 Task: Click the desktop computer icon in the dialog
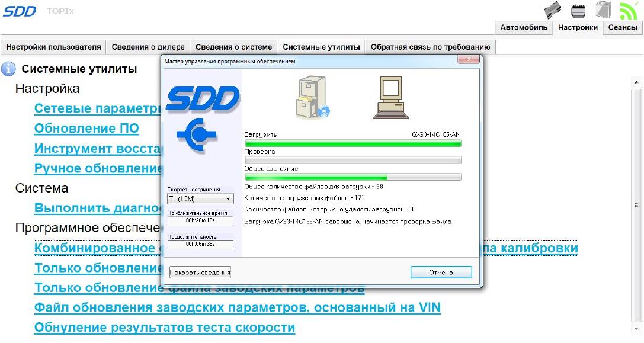(390, 98)
